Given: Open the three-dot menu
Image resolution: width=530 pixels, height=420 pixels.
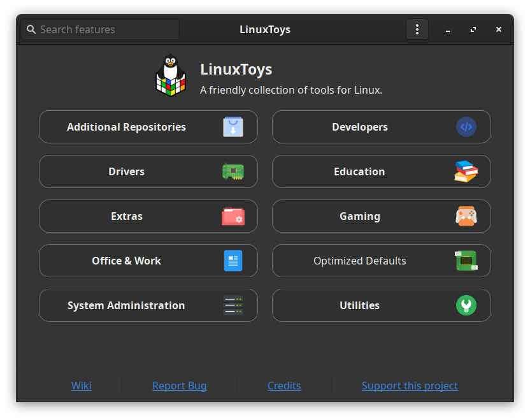Looking at the screenshot, I should (x=417, y=29).
